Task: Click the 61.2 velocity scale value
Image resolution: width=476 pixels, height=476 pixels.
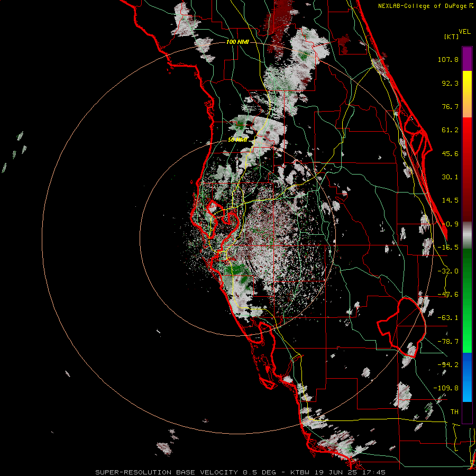Action: click(450, 130)
